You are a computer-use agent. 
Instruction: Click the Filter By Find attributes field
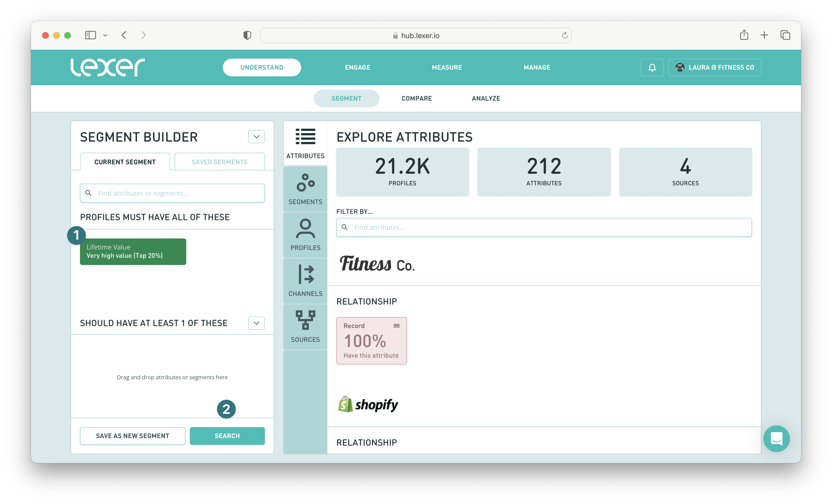tap(544, 227)
